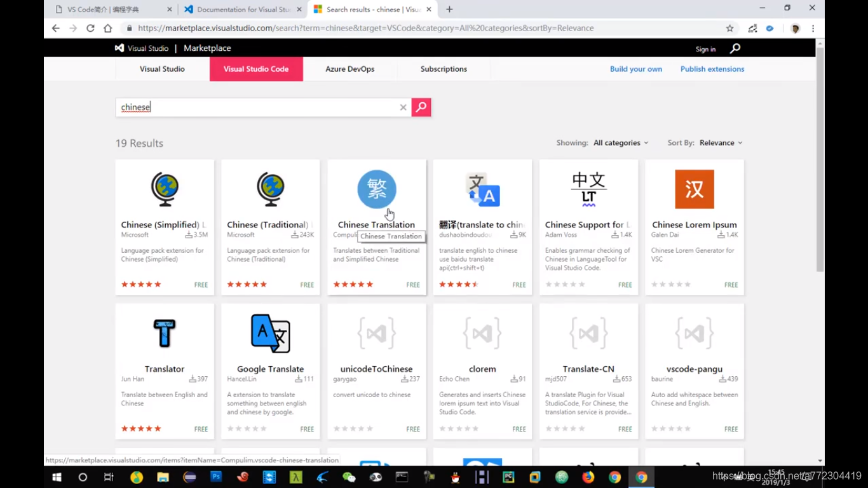Click the browser forward arrow
Viewport: 868px width, 488px height.
coord(73,28)
